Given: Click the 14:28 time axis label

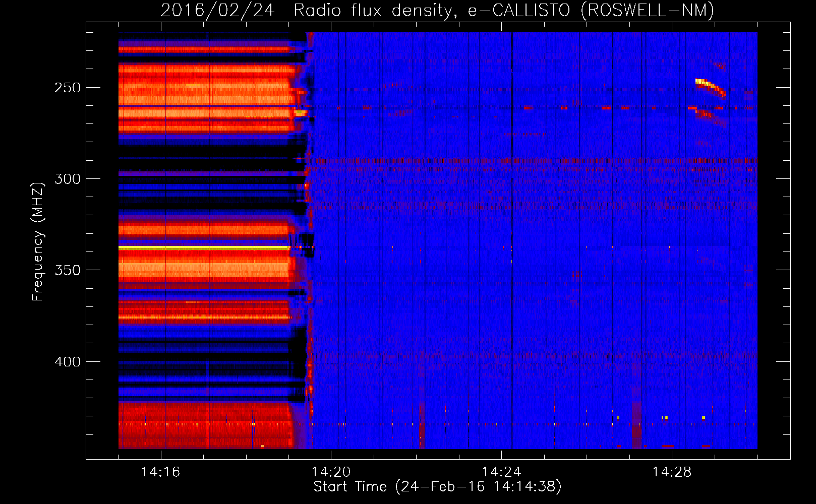Looking at the screenshot, I should point(672,472).
